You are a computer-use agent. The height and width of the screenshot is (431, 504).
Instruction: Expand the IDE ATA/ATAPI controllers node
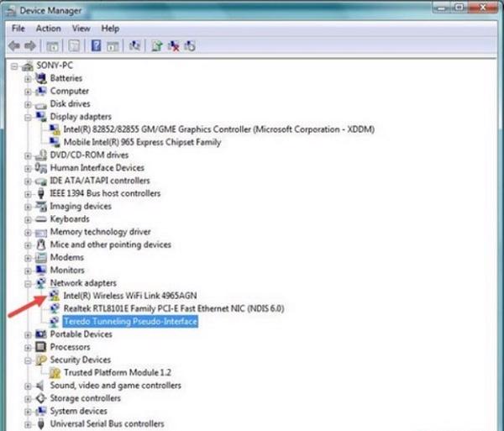pyautogui.click(x=28, y=181)
